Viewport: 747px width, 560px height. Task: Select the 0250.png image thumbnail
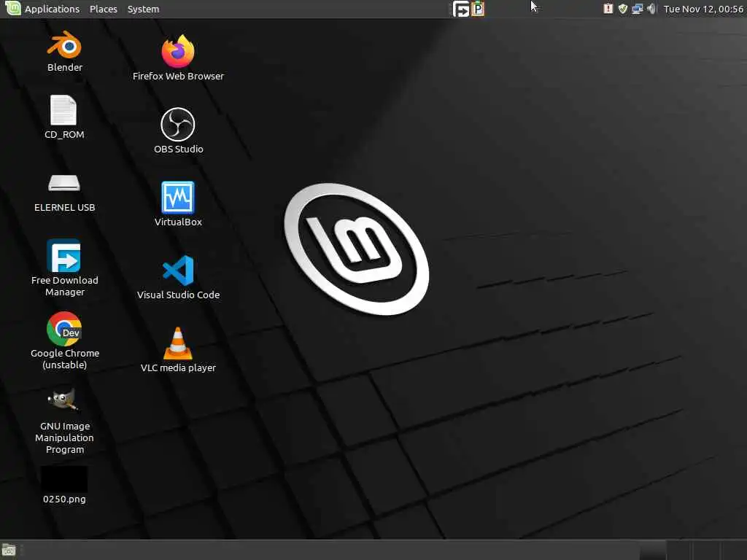click(64, 479)
